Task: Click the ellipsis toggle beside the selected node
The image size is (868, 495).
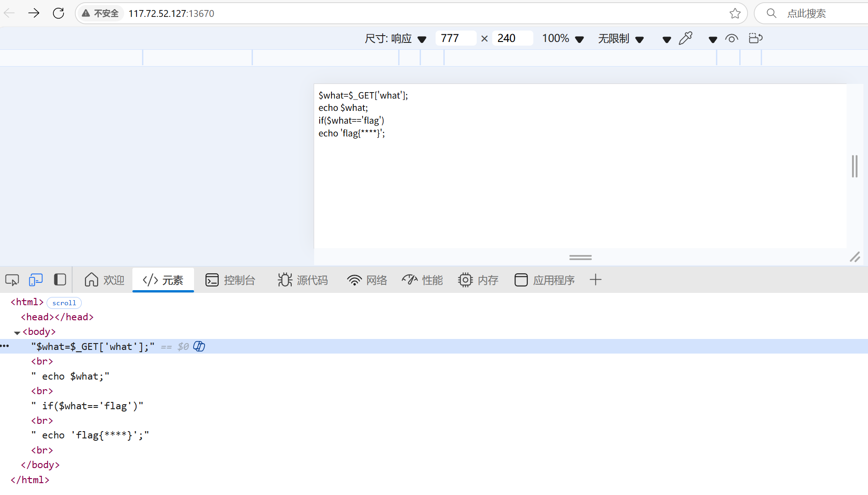Action: tap(5, 346)
